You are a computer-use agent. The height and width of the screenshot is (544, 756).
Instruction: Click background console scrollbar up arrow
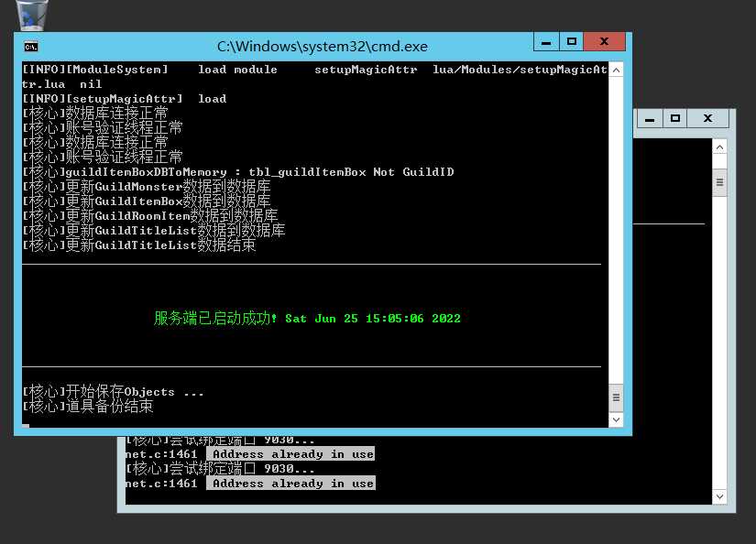[720, 147]
